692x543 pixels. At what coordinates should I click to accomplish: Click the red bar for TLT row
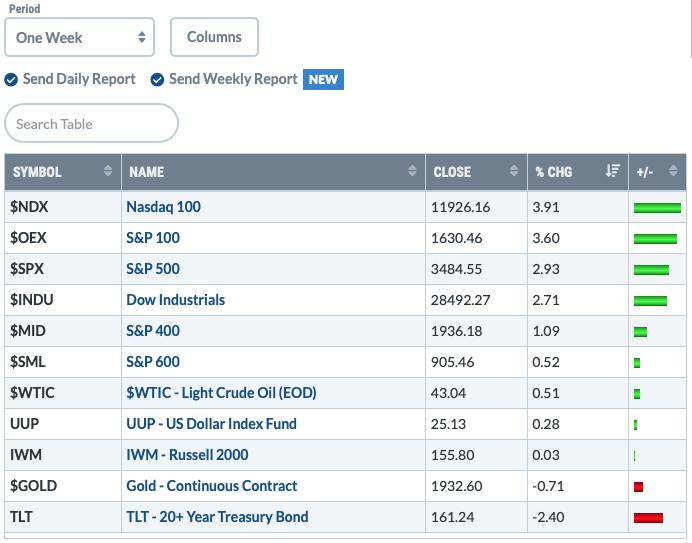[648, 517]
